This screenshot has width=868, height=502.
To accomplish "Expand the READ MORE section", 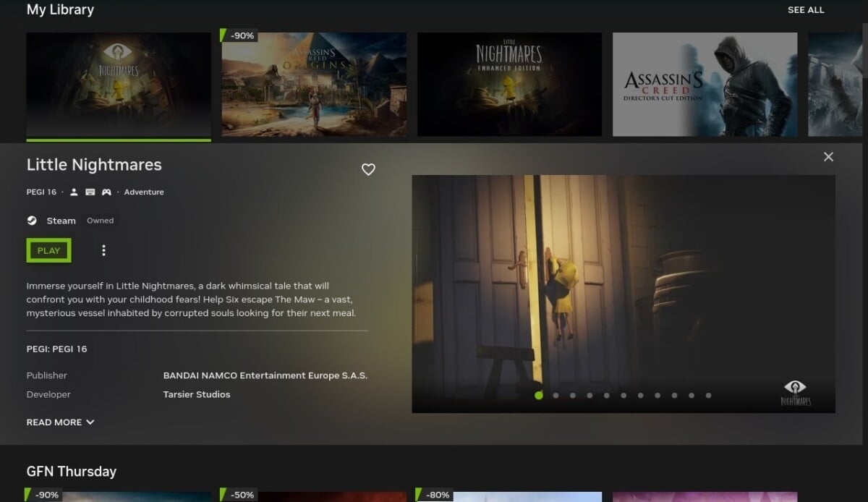I will 61,422.
